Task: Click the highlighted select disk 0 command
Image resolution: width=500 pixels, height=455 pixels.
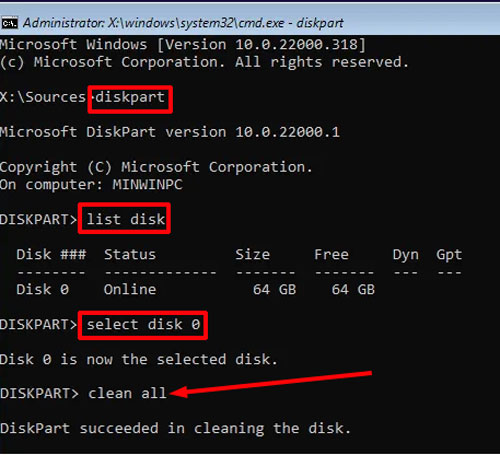Action: (x=143, y=325)
